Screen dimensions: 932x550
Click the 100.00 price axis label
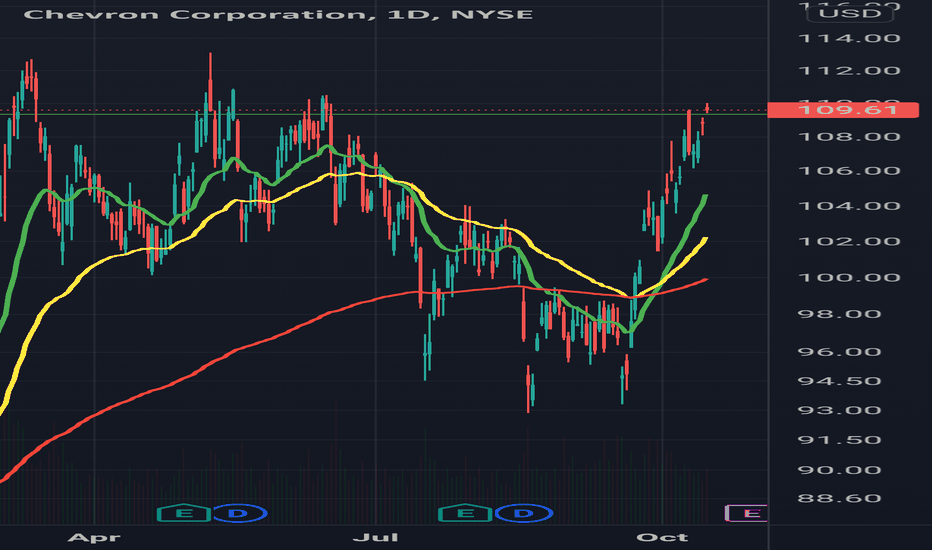point(849,278)
